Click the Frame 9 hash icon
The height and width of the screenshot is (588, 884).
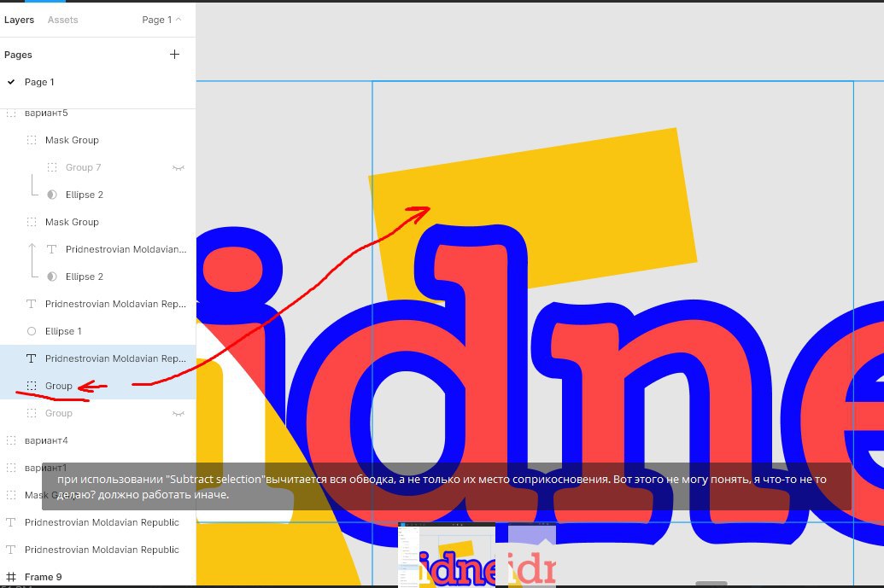pos(11,577)
